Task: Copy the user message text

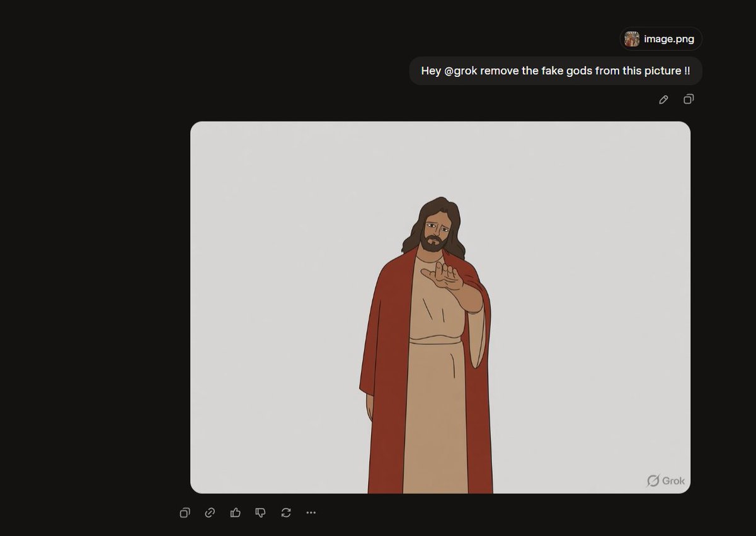Action: [689, 100]
